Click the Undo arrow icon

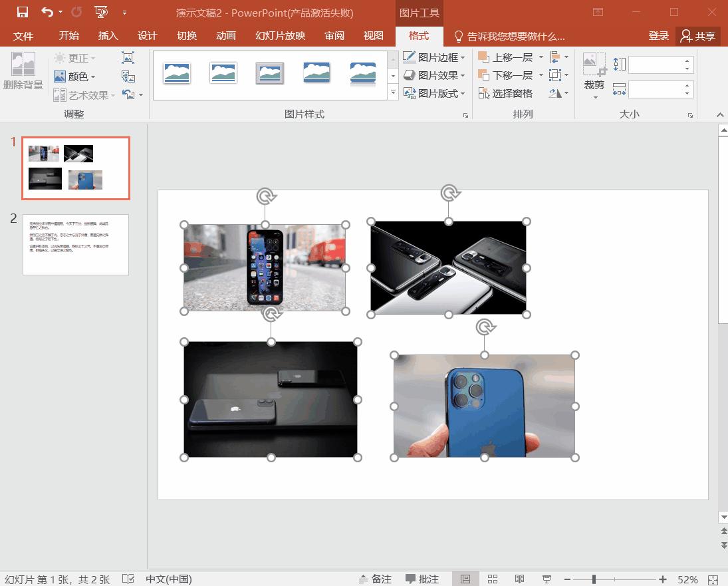(x=47, y=12)
